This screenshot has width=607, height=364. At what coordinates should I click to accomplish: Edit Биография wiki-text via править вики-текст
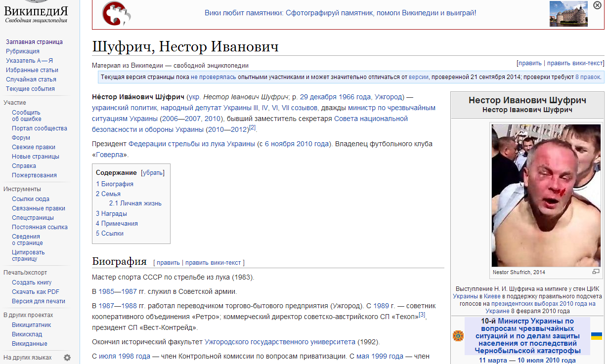(214, 263)
